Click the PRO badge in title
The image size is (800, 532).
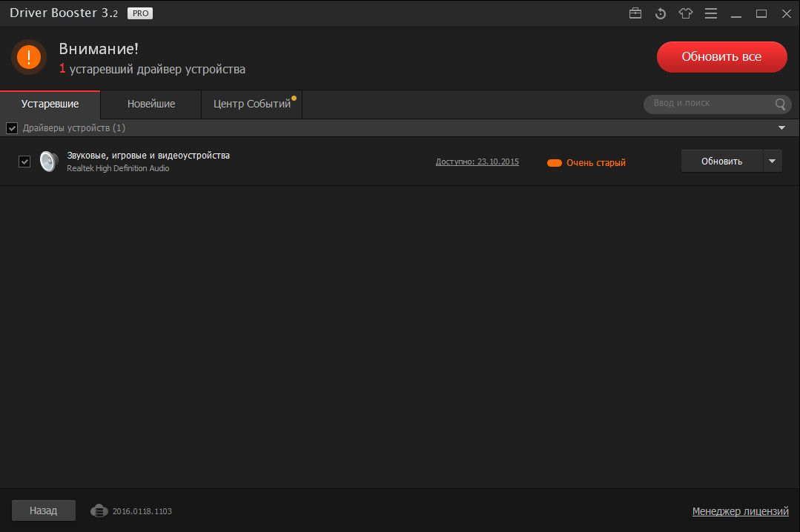[x=140, y=13]
